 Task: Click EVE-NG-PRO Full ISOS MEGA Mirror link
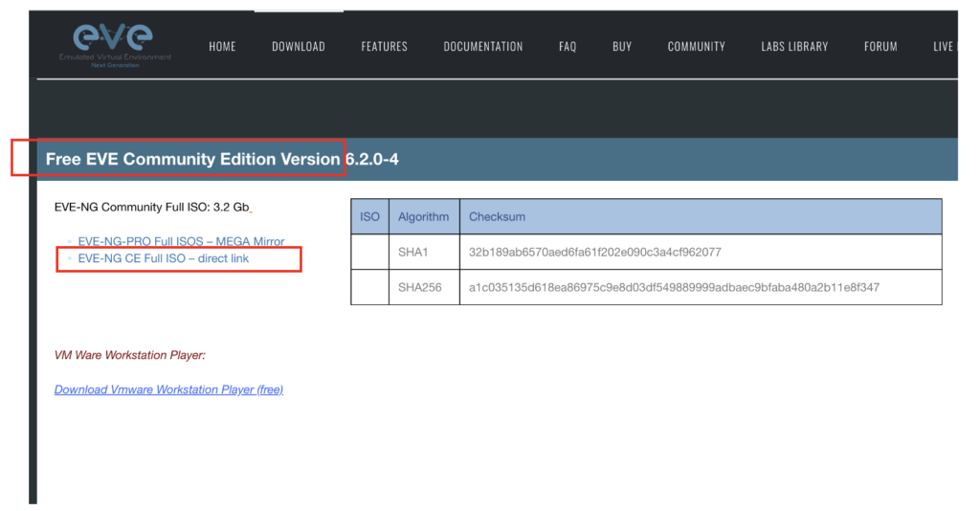tap(181, 241)
